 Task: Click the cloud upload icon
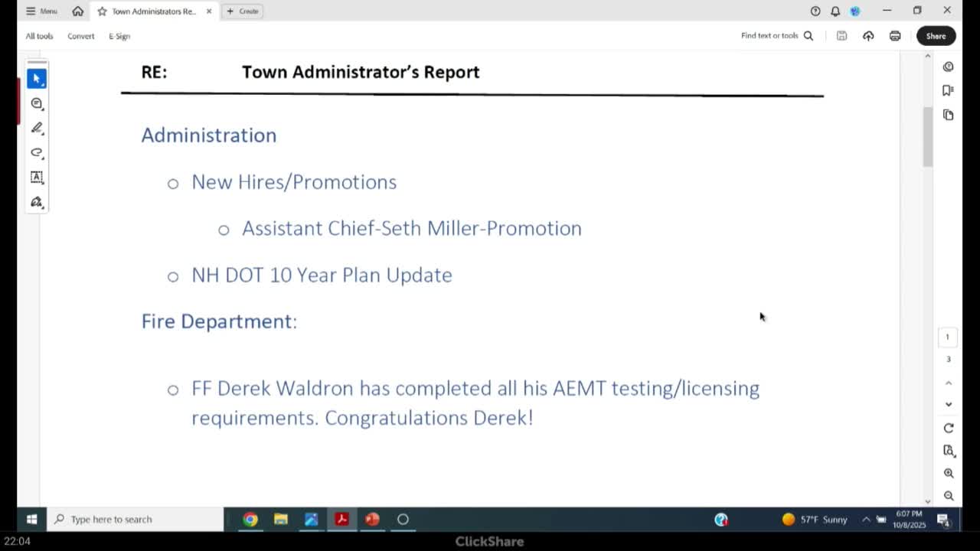click(868, 36)
